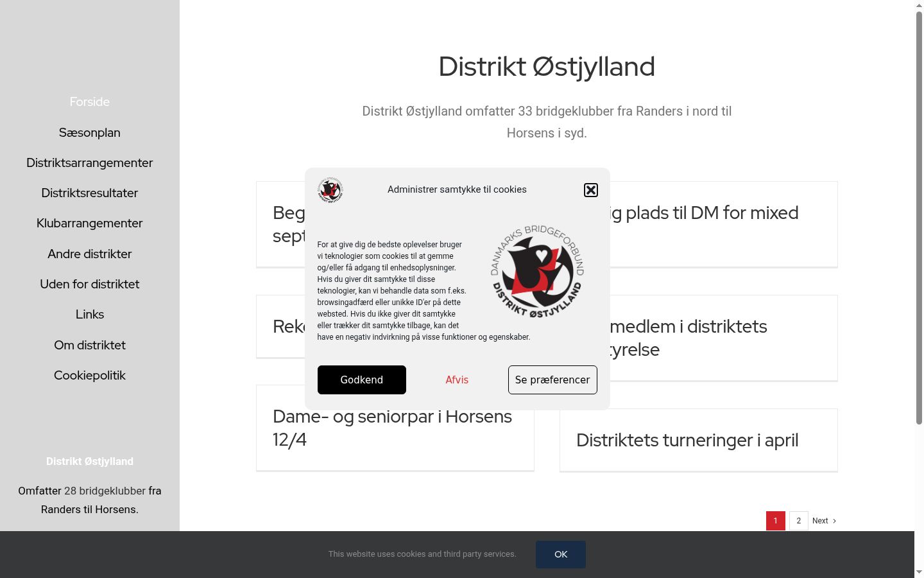
Task: Go to pagination page 2
Action: (799, 521)
